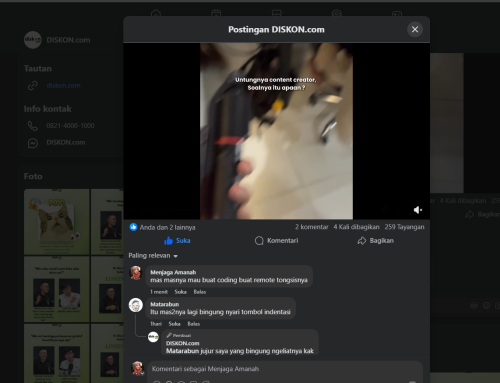Click the Suka thumbs-up button
The height and width of the screenshot is (383, 500).
pos(177,241)
